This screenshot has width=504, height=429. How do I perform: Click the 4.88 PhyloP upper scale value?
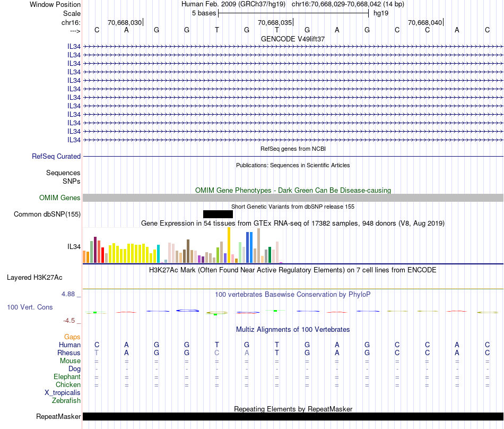pyautogui.click(x=68, y=294)
